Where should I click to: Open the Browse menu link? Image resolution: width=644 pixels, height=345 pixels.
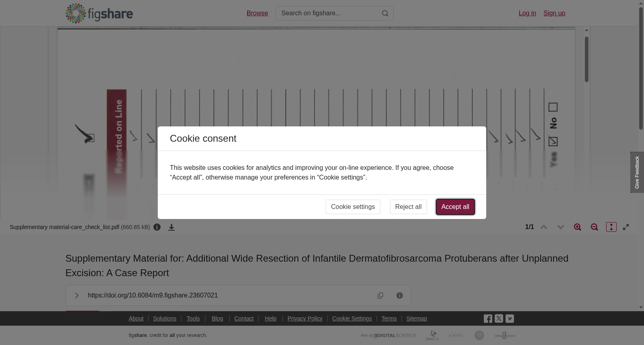pyautogui.click(x=257, y=13)
